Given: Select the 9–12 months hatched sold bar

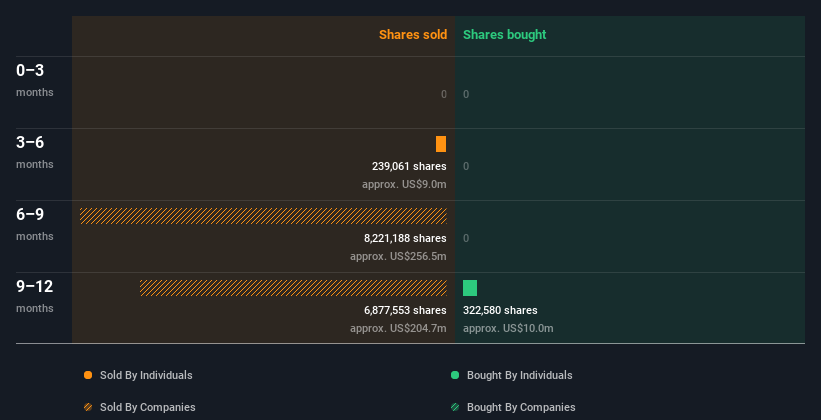Looking at the screenshot, I should tap(293, 288).
